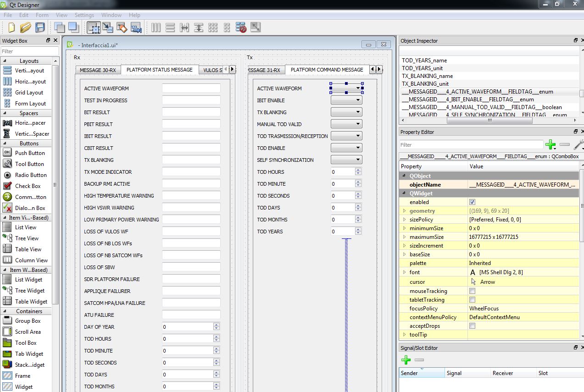Click the Break Layout toolbar icon

(241, 28)
